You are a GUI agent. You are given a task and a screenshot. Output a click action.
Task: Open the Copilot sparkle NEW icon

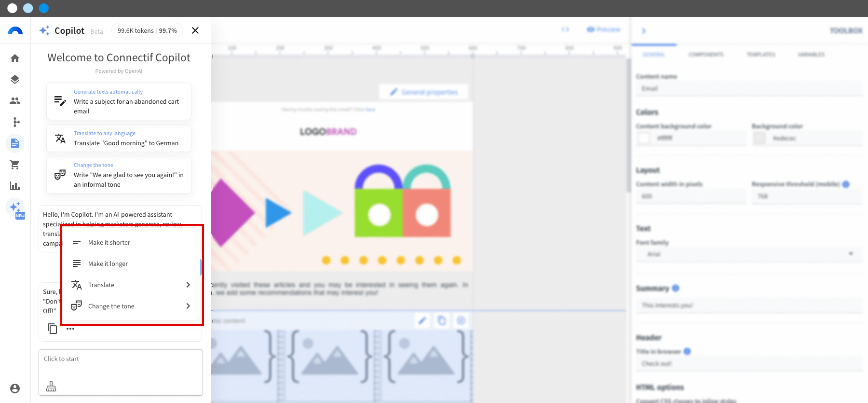point(15,208)
